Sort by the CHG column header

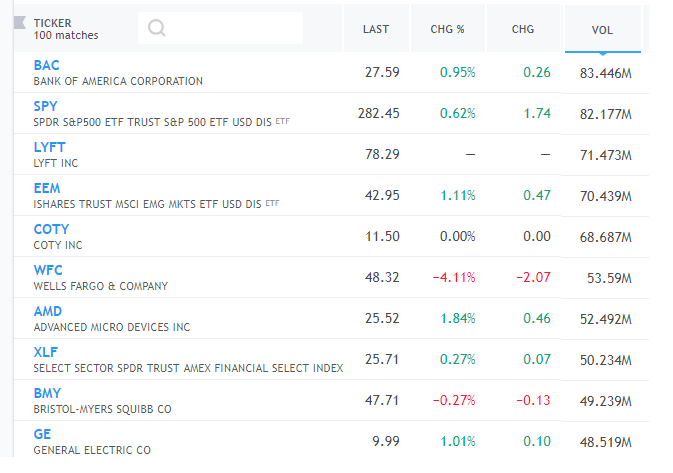coord(523,29)
